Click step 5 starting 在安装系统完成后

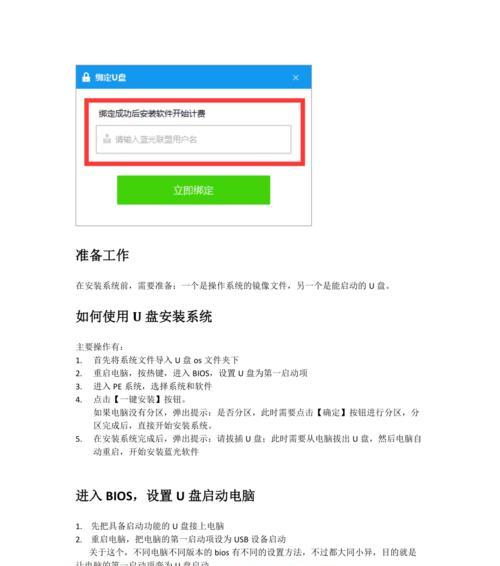point(257,445)
